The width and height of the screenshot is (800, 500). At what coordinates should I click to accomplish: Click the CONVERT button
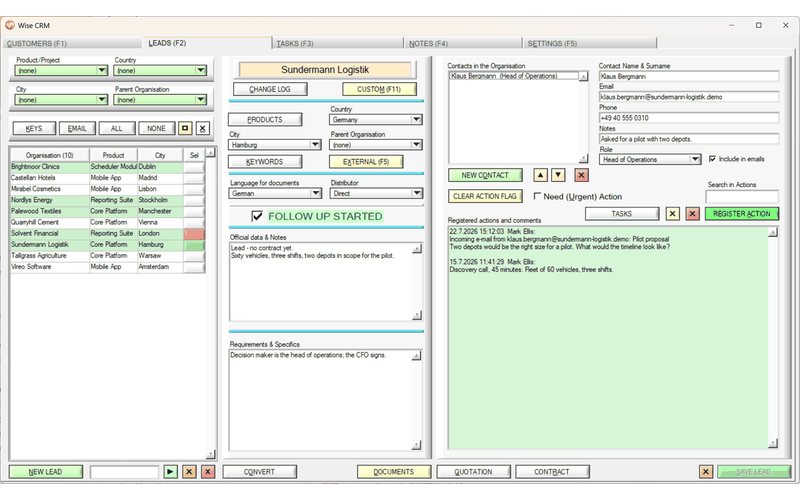[259, 471]
